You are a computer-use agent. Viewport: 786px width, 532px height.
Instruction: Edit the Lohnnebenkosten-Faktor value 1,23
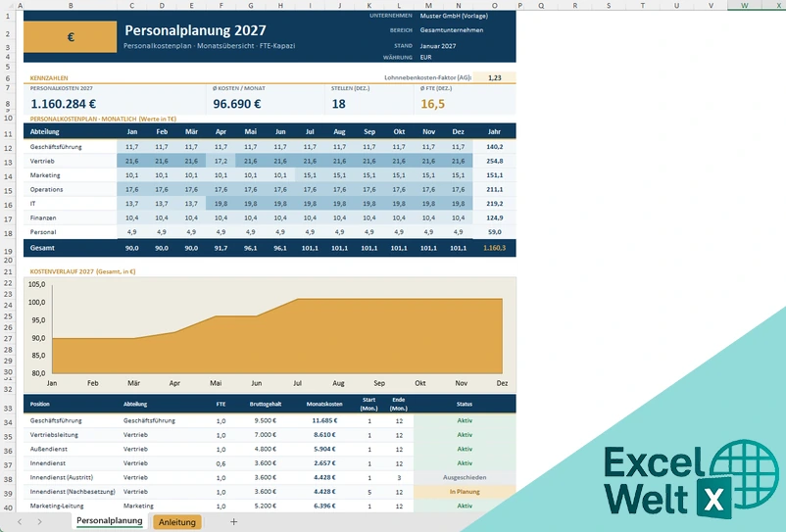click(494, 77)
